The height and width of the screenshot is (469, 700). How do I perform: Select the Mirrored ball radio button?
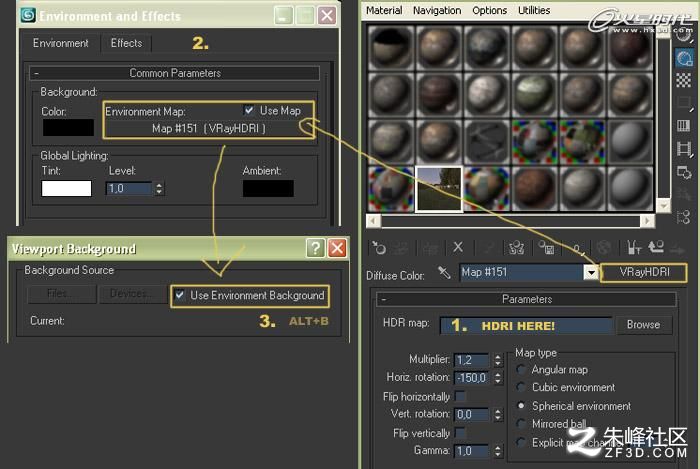pos(521,423)
